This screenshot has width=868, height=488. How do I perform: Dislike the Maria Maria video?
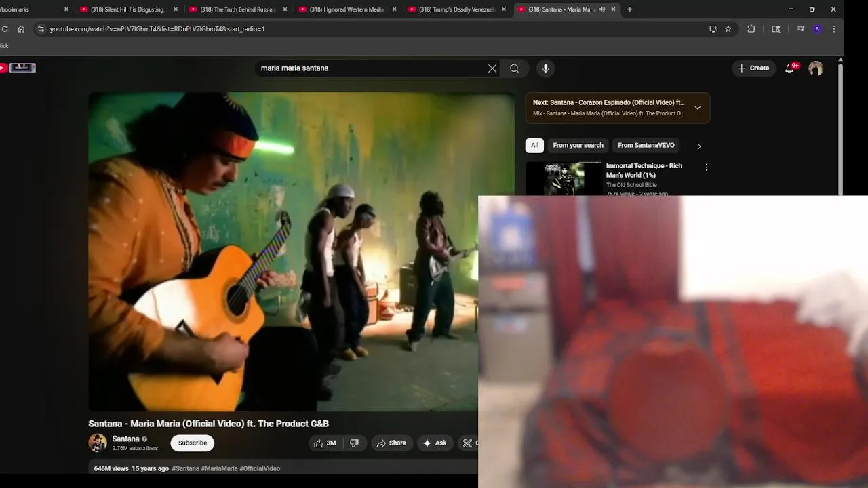355,443
